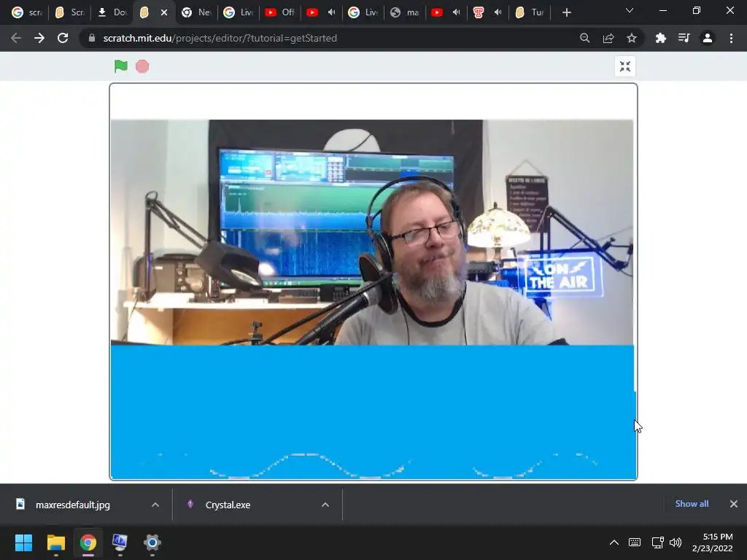The image size is (747, 560).
Task: Click the webcam video on stage
Action: 372,232
